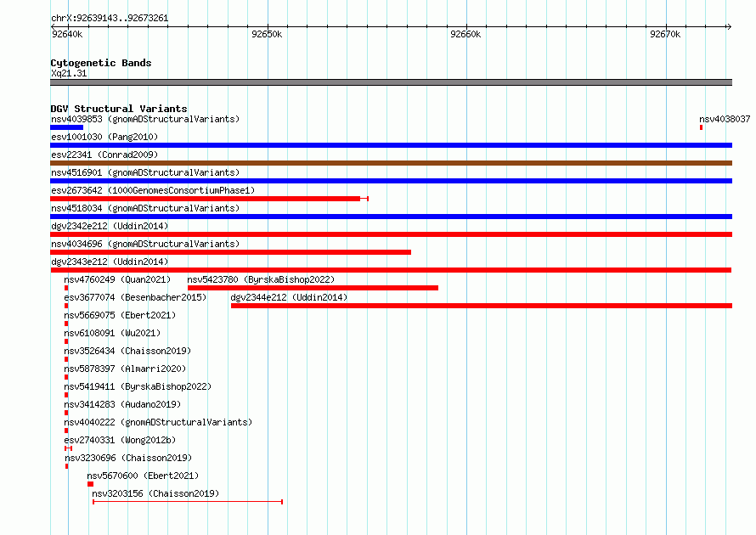Open dgv2343e212 (Uddin2014) label

pos(110,262)
